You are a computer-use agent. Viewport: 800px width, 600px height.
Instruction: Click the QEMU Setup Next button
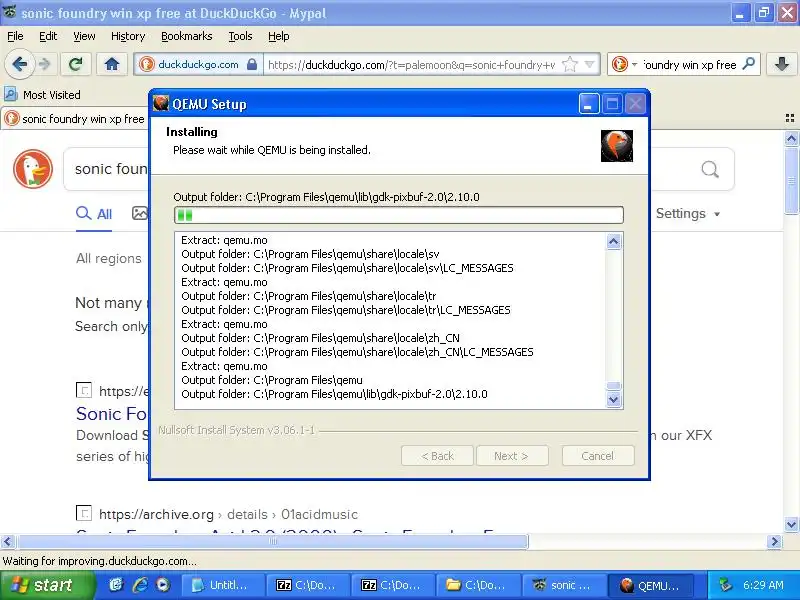[512, 456]
